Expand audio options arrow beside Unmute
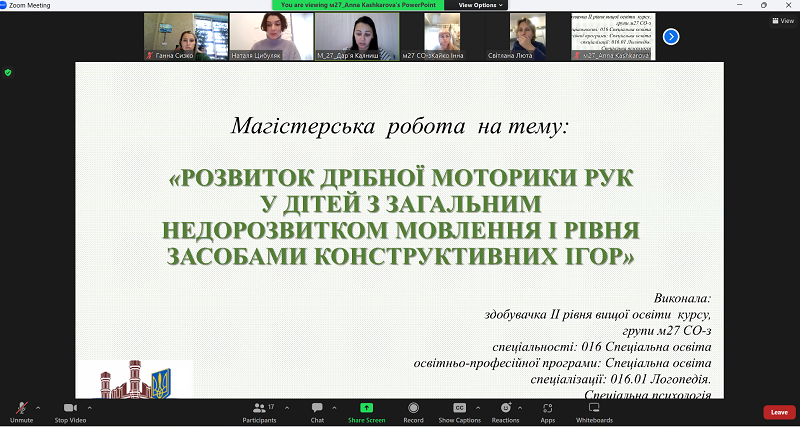Image resolution: width=800 pixels, height=427 pixels. click(x=39, y=407)
